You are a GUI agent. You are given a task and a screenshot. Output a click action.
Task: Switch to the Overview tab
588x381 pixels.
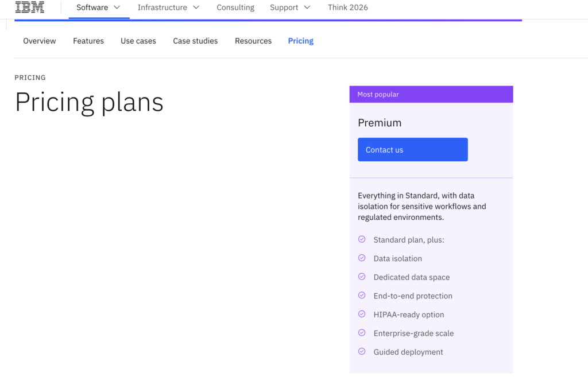pos(40,41)
